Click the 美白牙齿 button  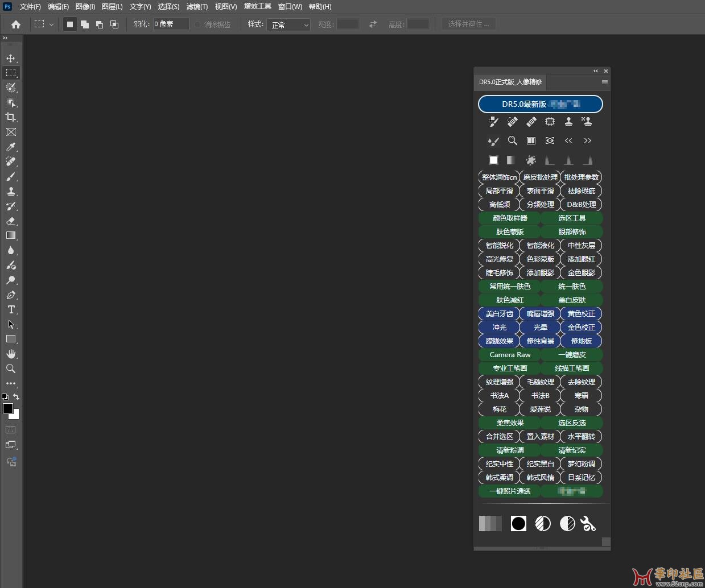tap(499, 313)
